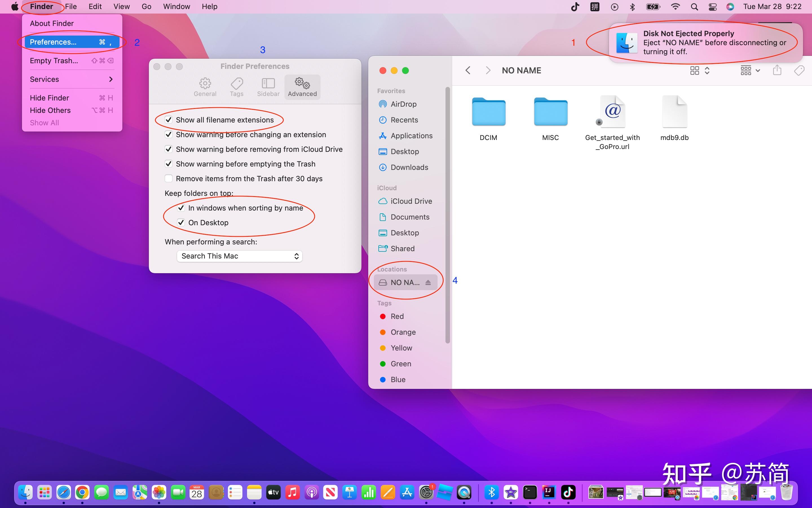Viewport: 812px width, 508px height.
Task: Switch to Tags preferences tab
Action: [237, 87]
